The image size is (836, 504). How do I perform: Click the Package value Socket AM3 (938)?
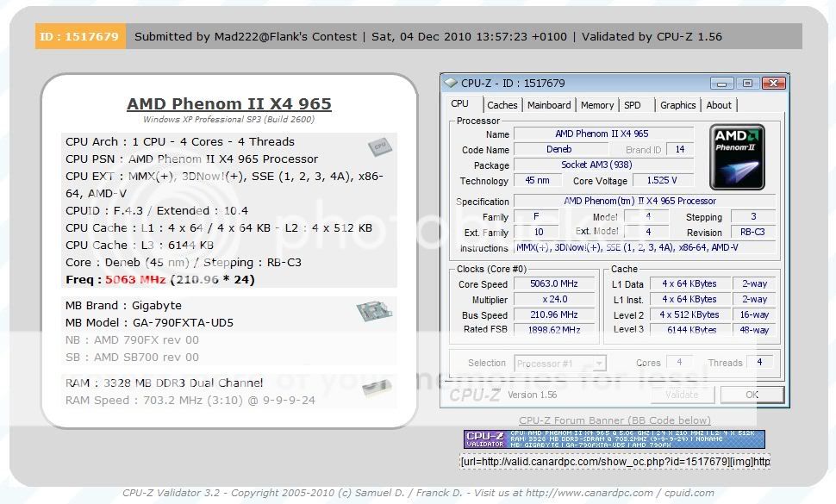[603, 165]
